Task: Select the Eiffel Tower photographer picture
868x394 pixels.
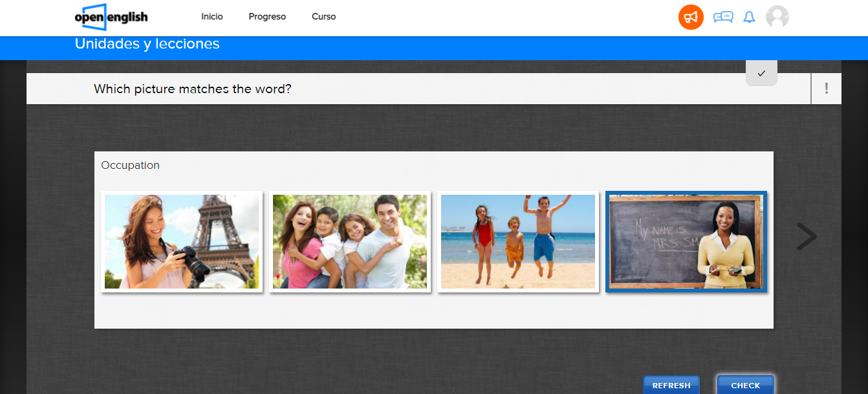Action: point(182,241)
